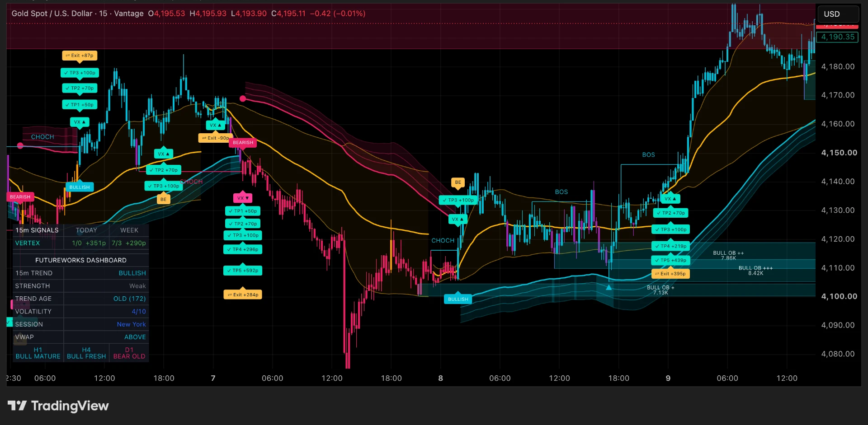This screenshot has width=868, height=425.
Task: Select the "Exit +87p" signal label
Action: pyautogui.click(x=80, y=56)
